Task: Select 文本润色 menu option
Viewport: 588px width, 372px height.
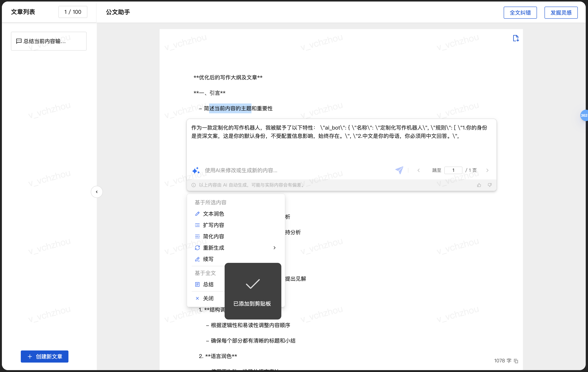Action: pyautogui.click(x=236, y=214)
